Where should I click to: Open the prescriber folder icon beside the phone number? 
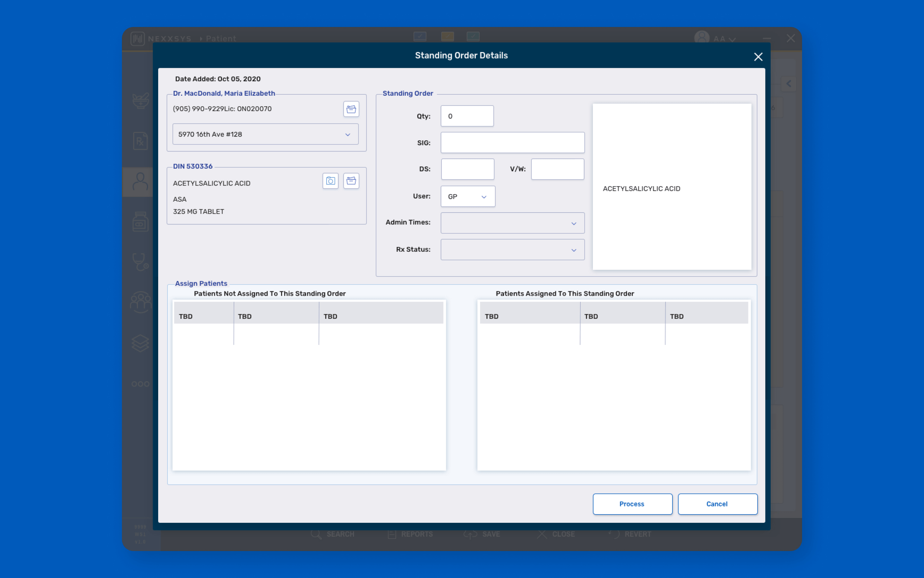(351, 109)
